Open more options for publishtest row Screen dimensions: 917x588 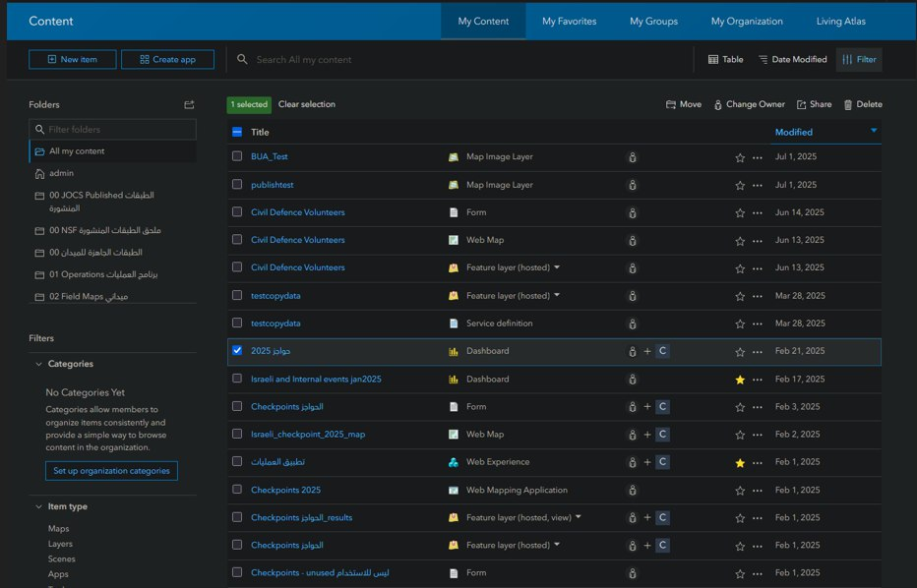click(757, 185)
